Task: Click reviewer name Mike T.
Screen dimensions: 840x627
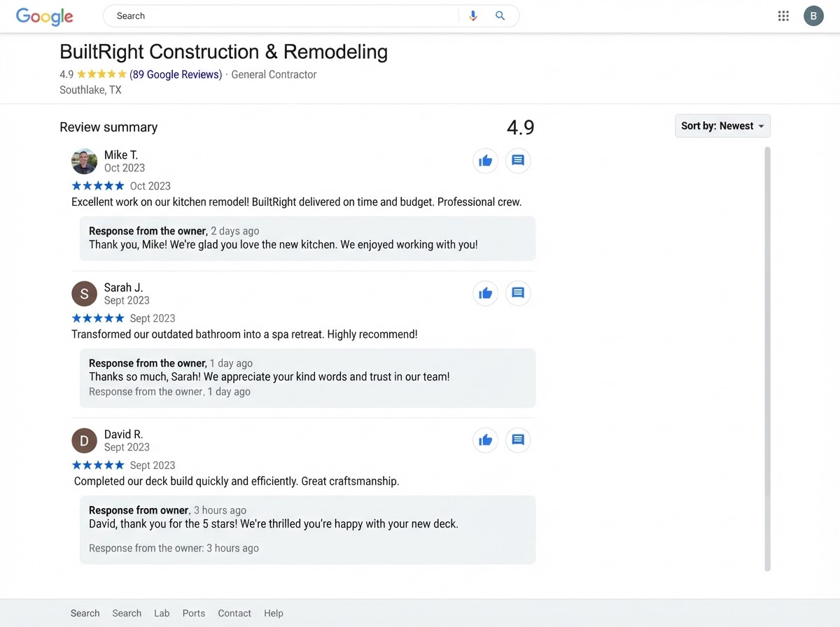Action: 121,155
